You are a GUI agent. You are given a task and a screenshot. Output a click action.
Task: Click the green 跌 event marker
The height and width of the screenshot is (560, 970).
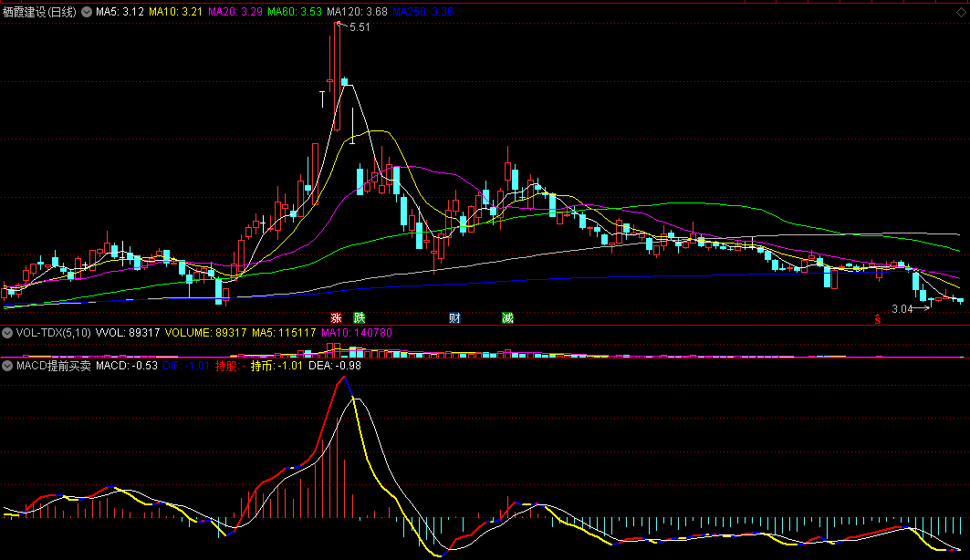[360, 318]
